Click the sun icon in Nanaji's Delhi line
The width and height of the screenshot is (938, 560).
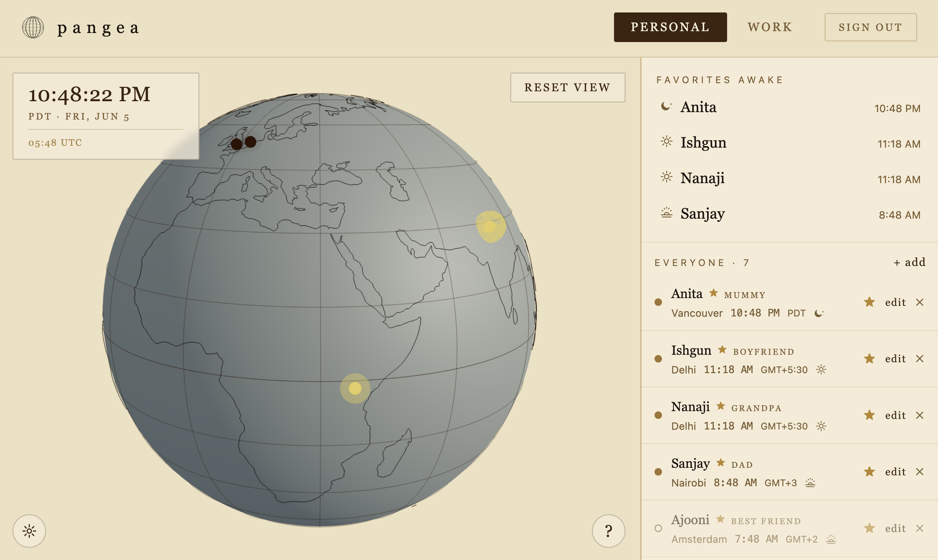[x=821, y=426]
